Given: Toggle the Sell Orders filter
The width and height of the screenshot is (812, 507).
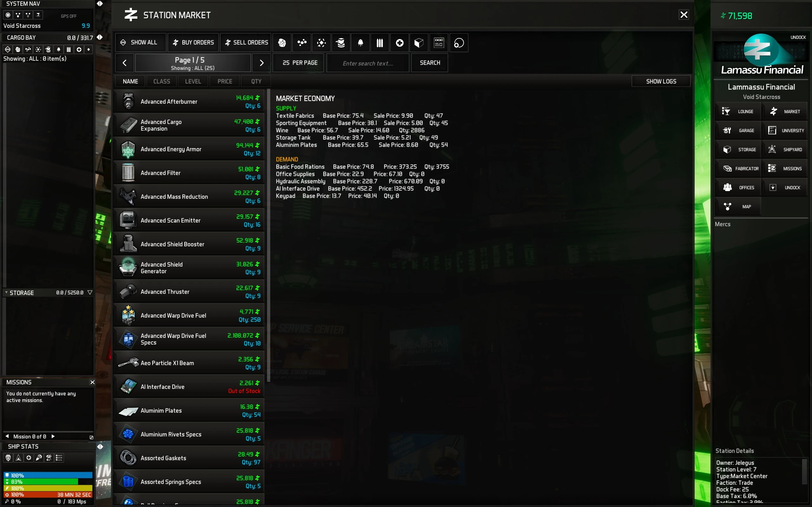Looking at the screenshot, I should coord(246,42).
